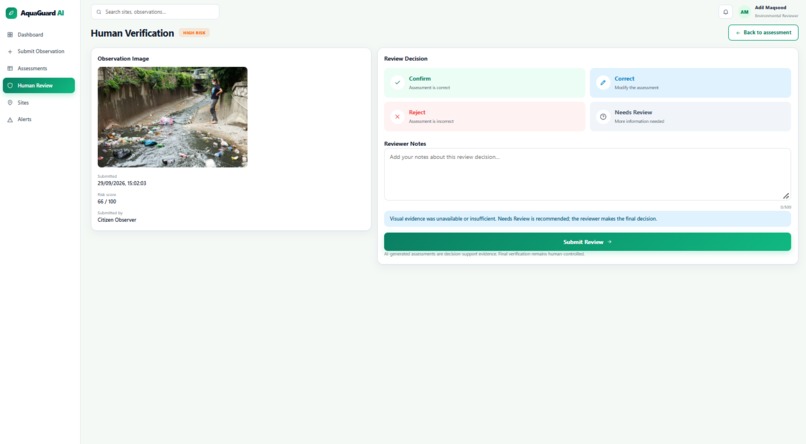Viewport: 806px width, 444px height.
Task: Submit the review with the green button
Action: 588,242
